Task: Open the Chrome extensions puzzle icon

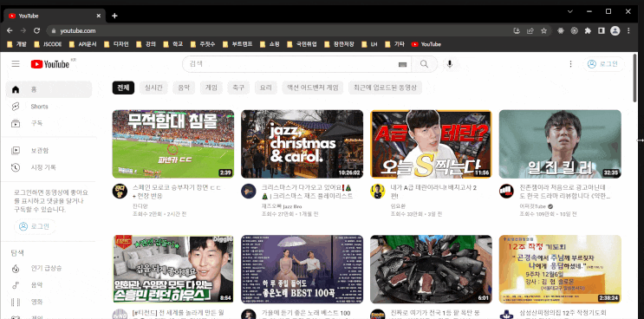Action: [x=588, y=31]
